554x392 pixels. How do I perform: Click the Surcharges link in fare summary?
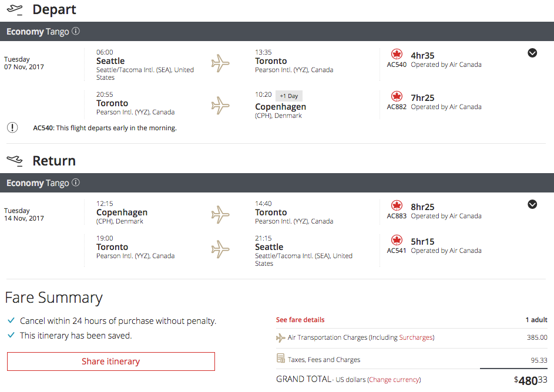(x=415, y=337)
